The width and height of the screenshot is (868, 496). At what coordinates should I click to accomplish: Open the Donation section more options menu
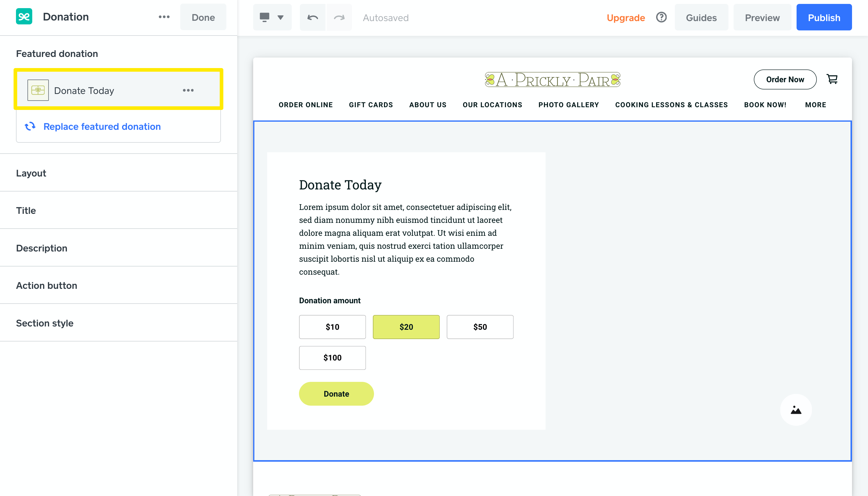pyautogui.click(x=164, y=17)
